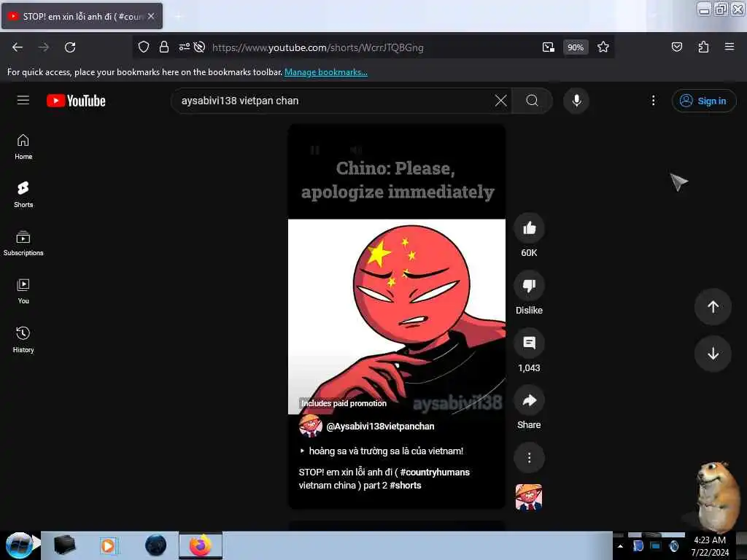Click the Includes paid promotion label
This screenshot has width=747, height=560.
tap(344, 403)
